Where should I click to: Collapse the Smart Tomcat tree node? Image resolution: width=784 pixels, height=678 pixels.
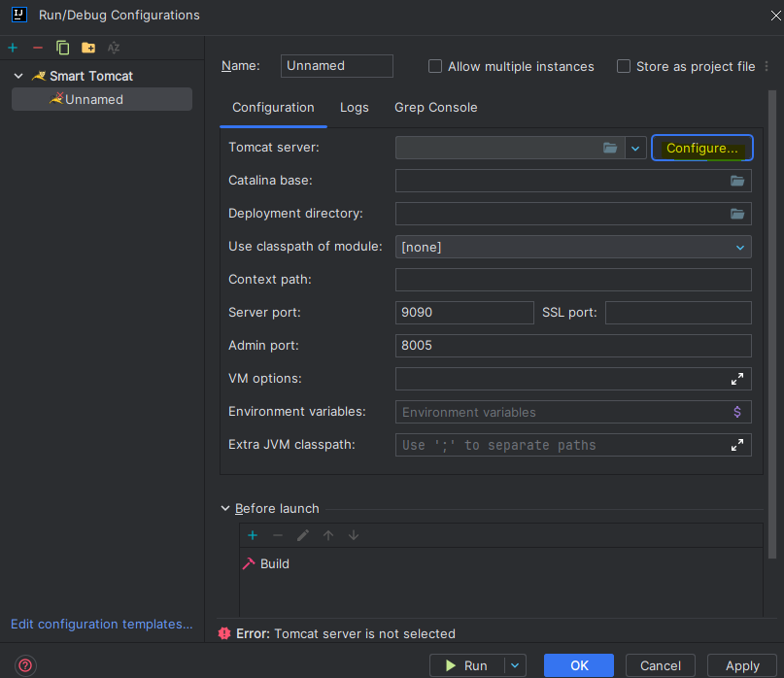click(18, 76)
